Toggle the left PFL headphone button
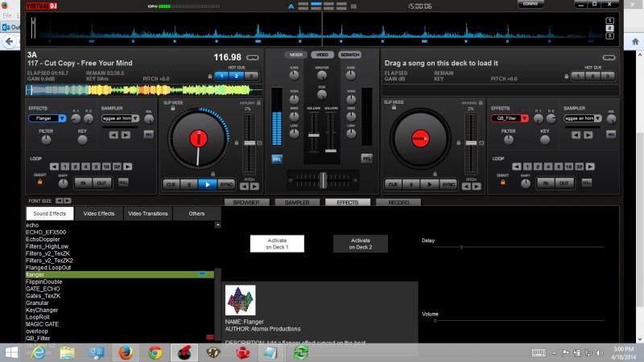This screenshot has height=362, width=644. [277, 158]
